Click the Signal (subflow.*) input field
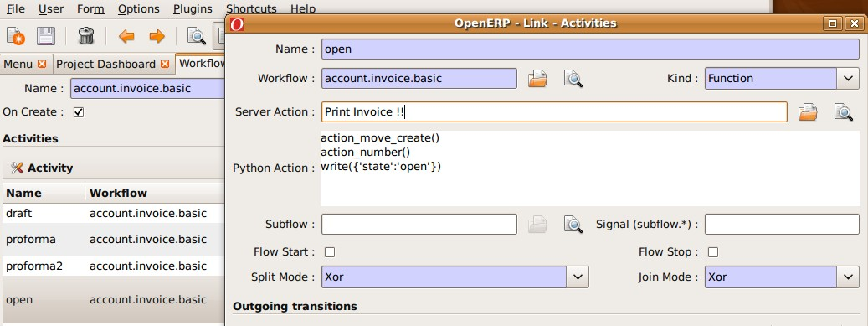 pyautogui.click(x=782, y=224)
